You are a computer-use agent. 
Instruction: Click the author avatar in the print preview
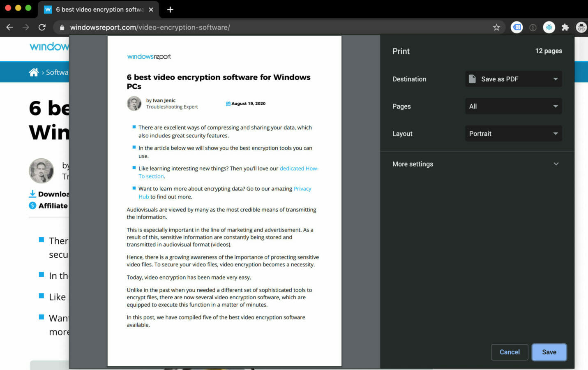(134, 103)
